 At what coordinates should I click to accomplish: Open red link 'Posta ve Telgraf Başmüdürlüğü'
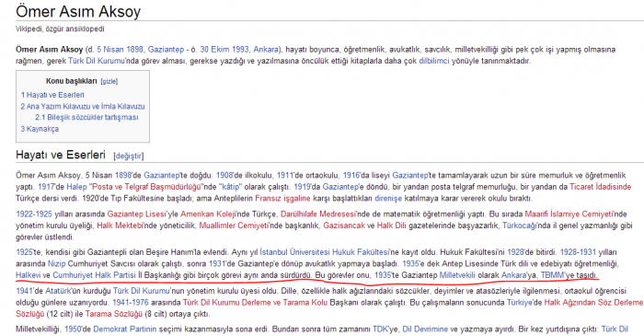[x=146, y=187]
